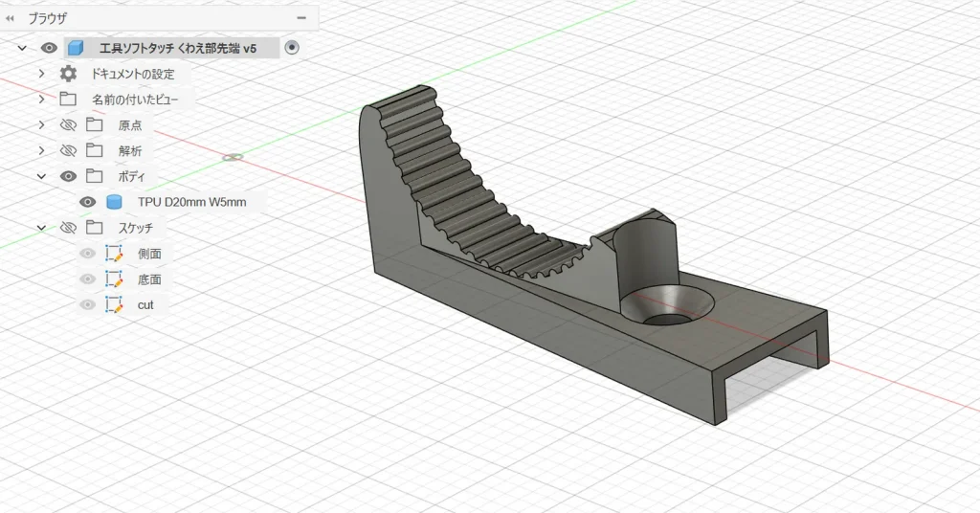Select the TPU D20mm W5mm body icon
The height and width of the screenshot is (513, 980).
pyautogui.click(x=114, y=202)
